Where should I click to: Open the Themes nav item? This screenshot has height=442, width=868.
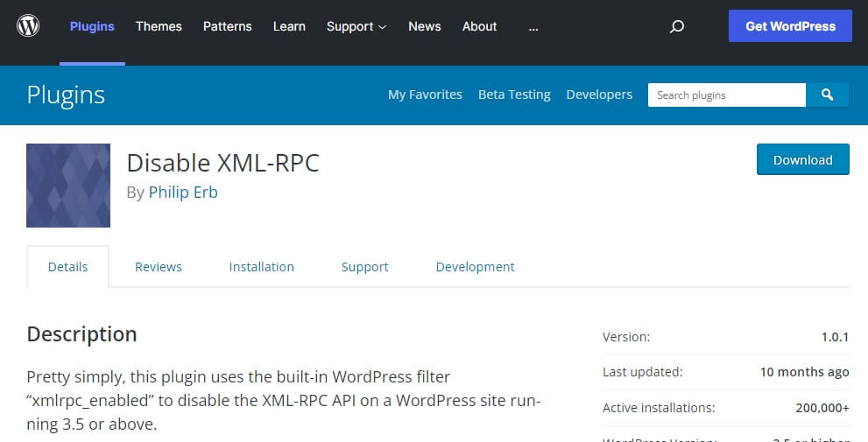point(159,26)
